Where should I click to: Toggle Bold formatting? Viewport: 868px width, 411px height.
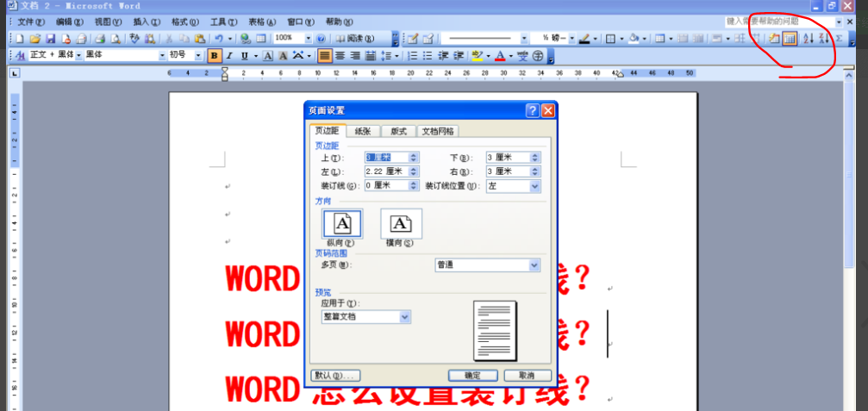pos(215,56)
